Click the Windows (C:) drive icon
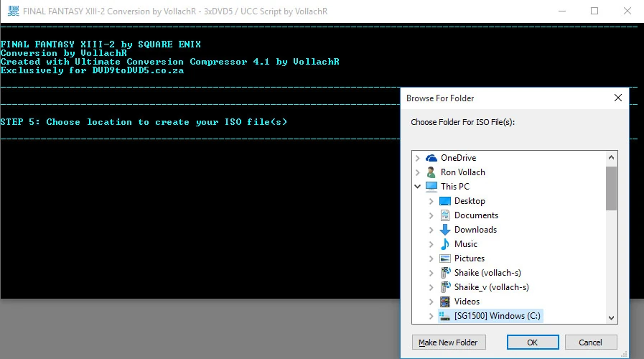The image size is (644, 359). (x=444, y=316)
